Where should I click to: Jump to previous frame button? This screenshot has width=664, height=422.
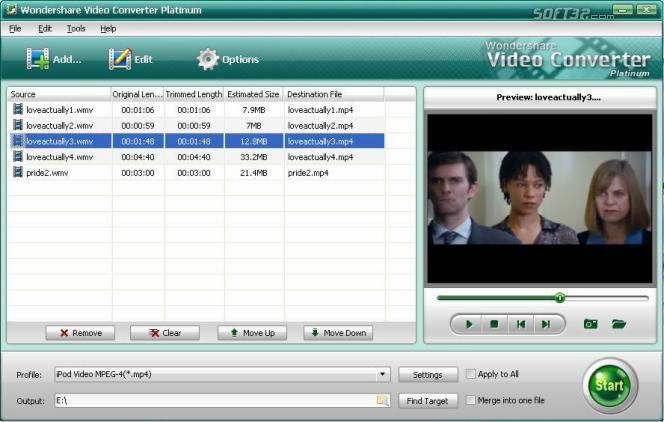pos(520,324)
